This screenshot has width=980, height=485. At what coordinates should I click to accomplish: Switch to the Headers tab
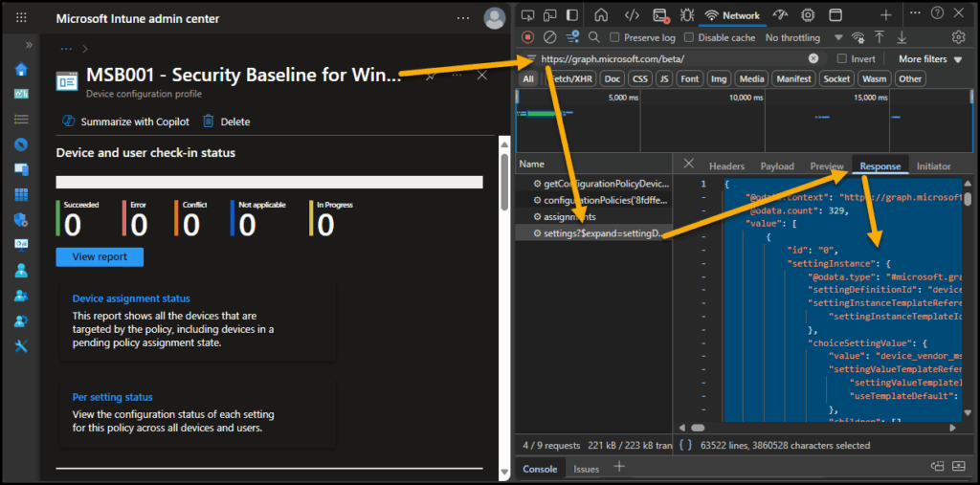click(727, 166)
